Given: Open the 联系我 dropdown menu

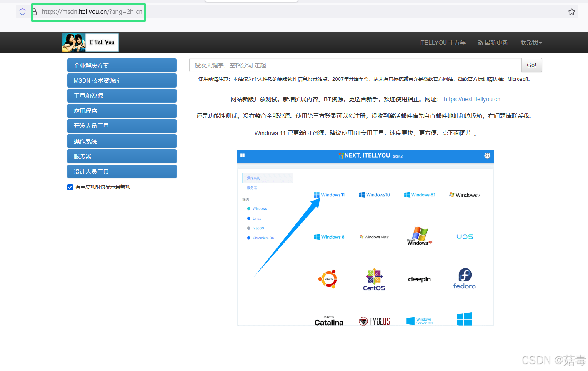Looking at the screenshot, I should pos(531,43).
